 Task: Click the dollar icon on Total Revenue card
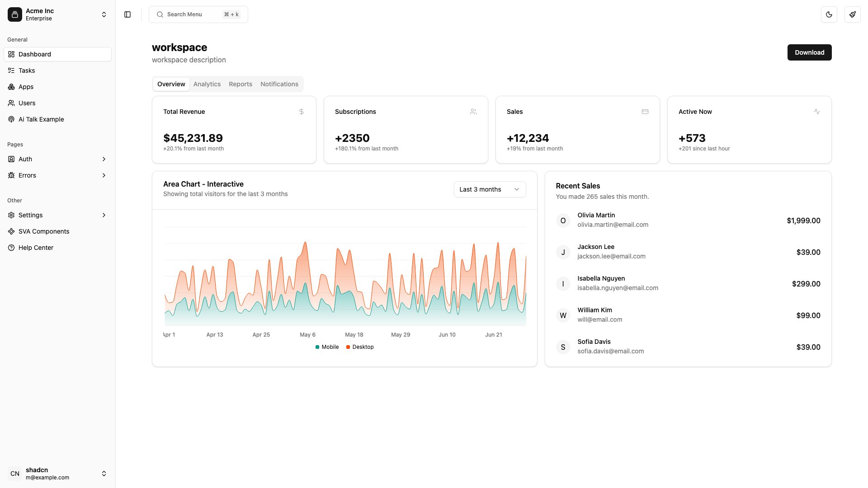(301, 112)
